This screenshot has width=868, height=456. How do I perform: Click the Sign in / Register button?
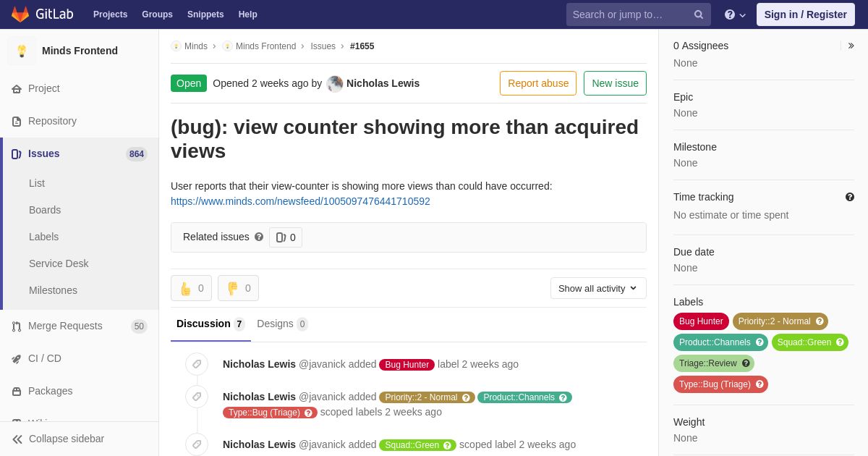tap(805, 14)
